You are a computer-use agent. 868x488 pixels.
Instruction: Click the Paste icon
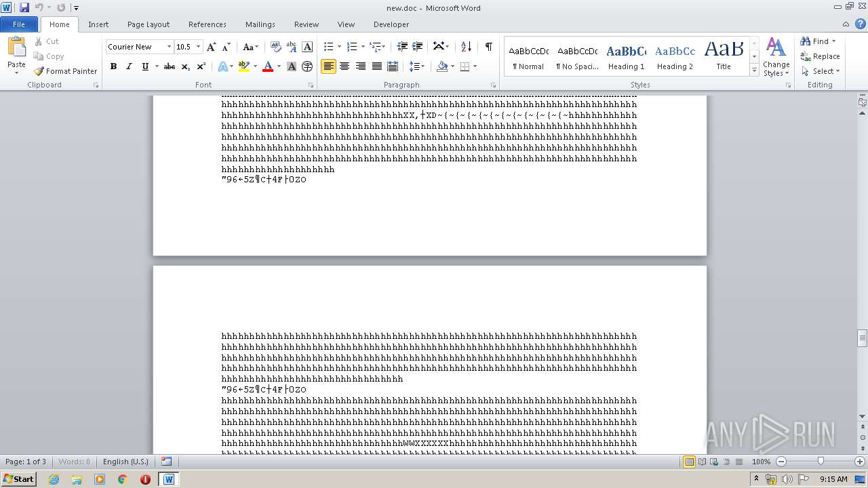[x=16, y=47]
